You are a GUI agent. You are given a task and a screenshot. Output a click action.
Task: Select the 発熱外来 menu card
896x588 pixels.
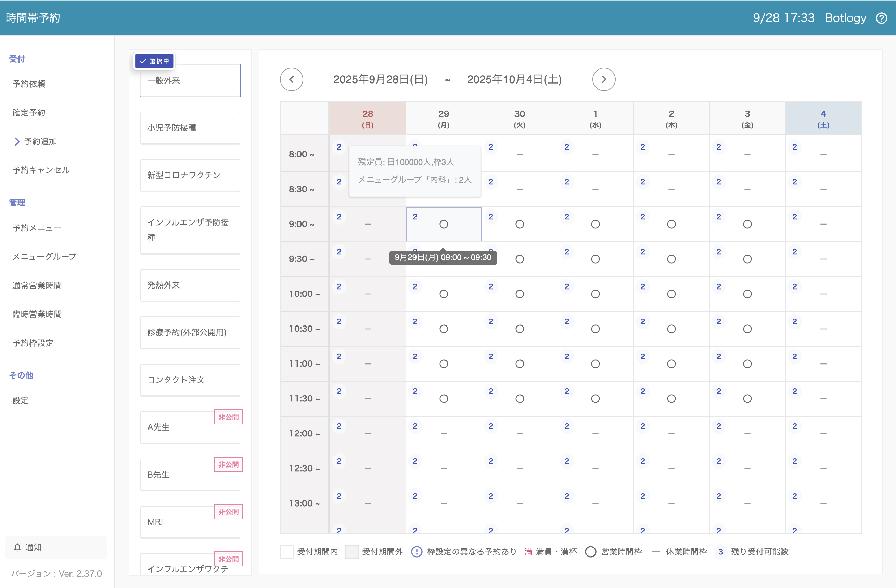pyautogui.click(x=190, y=285)
